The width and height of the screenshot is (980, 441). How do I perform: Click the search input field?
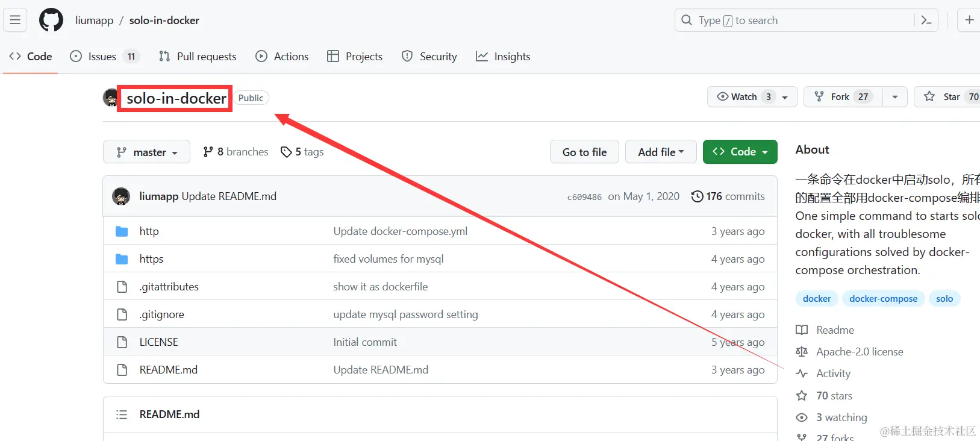tap(807, 20)
